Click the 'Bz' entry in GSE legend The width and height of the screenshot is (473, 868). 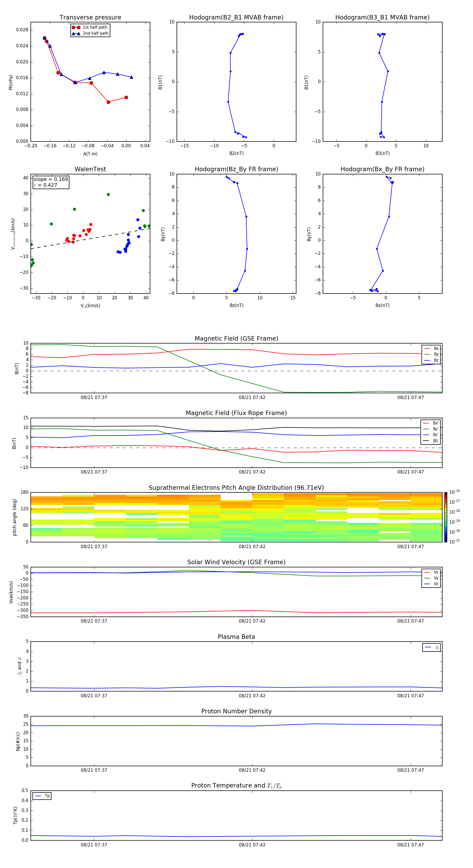click(431, 360)
